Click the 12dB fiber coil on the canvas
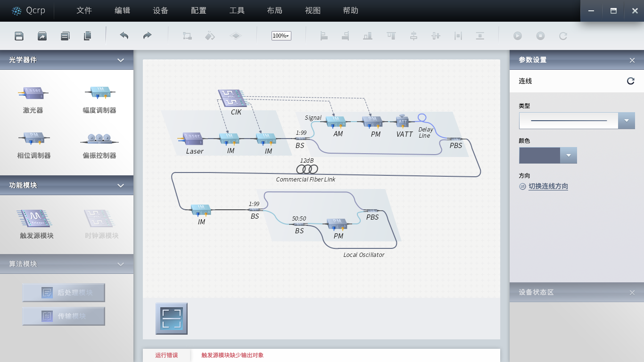 [307, 169]
